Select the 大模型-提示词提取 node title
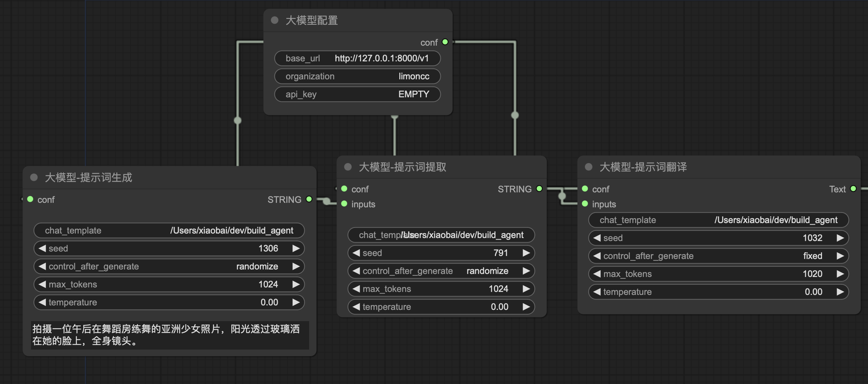Viewport: 868px width, 384px height. pos(402,167)
